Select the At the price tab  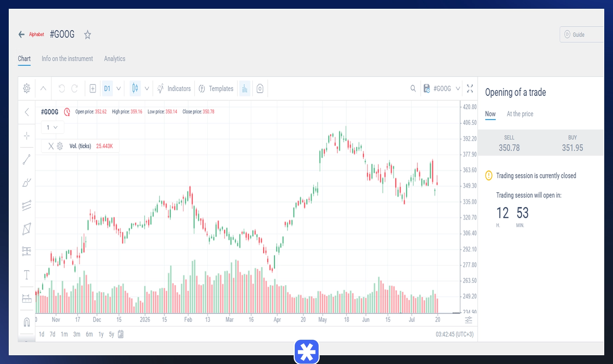point(520,114)
